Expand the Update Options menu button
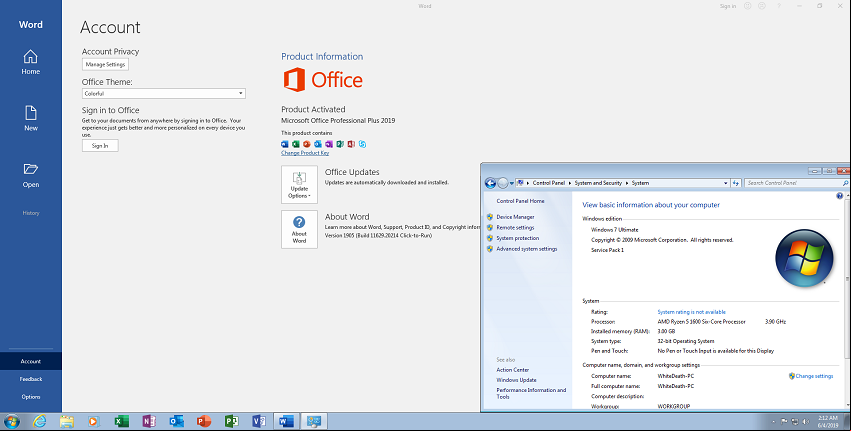851x431 pixels. coord(299,185)
